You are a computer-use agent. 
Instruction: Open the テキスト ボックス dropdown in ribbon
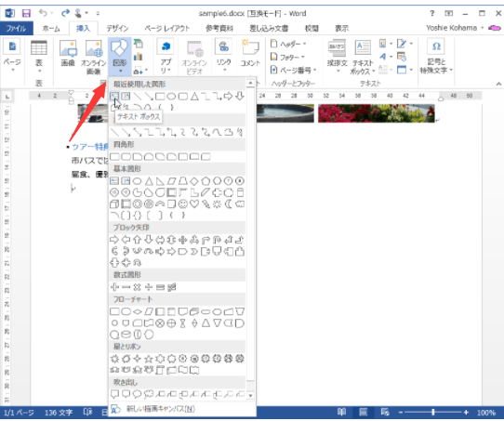(363, 58)
